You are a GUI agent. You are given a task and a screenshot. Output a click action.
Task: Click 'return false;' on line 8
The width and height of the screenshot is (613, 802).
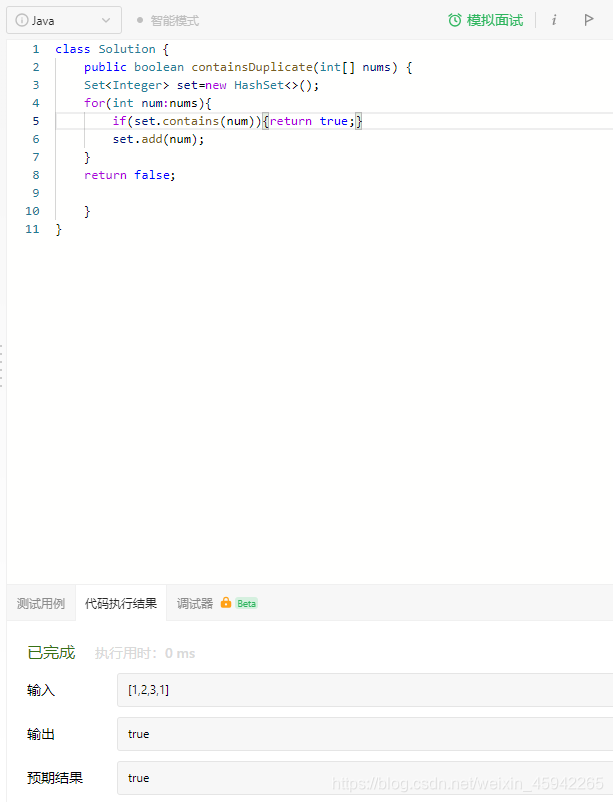(x=130, y=175)
